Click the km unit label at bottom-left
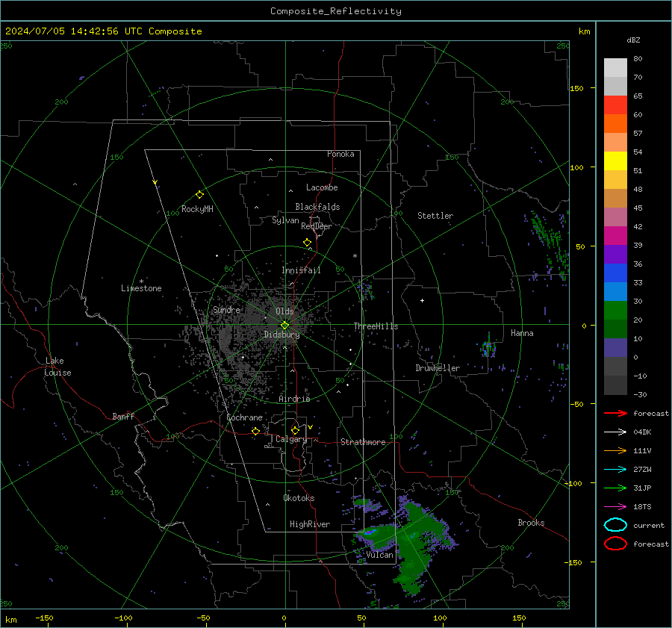The width and height of the screenshot is (672, 628). point(10,620)
